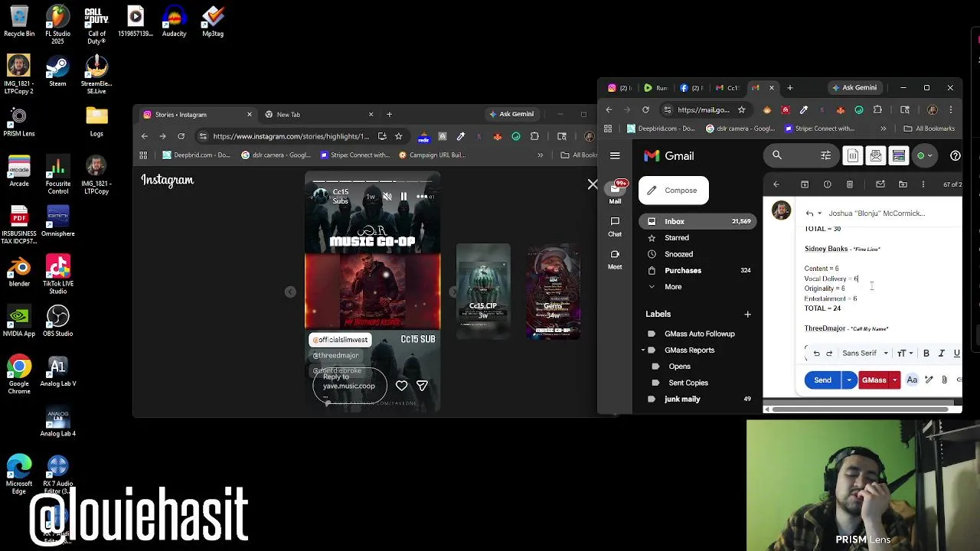Pause the playing Instagram story

click(x=403, y=197)
